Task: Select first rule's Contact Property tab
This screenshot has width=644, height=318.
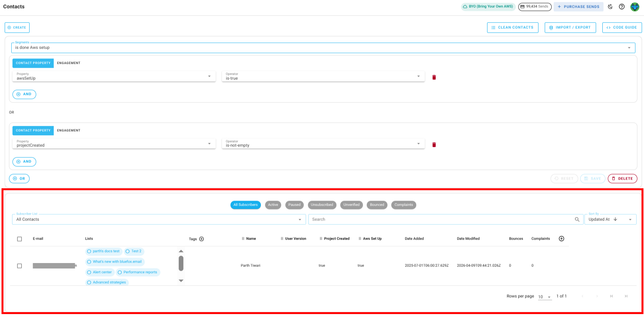Action: [33, 63]
